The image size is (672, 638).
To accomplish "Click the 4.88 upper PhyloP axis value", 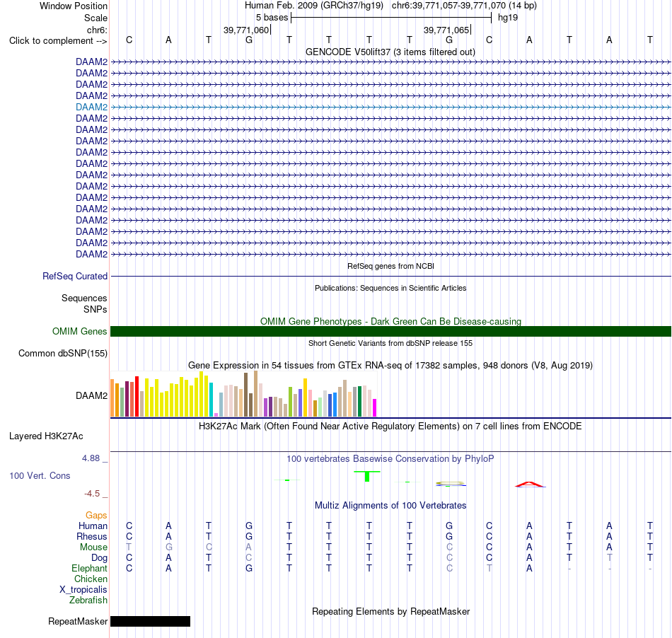I will pyautogui.click(x=91, y=458).
